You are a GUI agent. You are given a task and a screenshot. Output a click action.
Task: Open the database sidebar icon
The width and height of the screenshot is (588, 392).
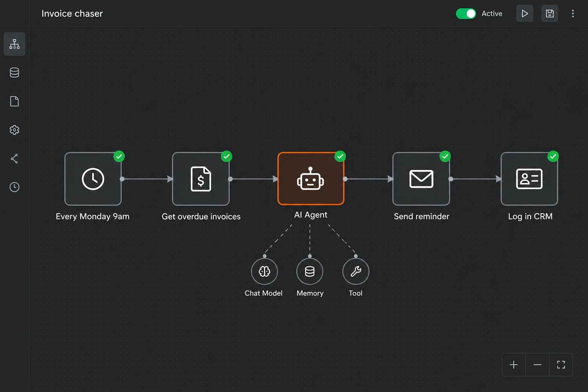[x=15, y=72]
